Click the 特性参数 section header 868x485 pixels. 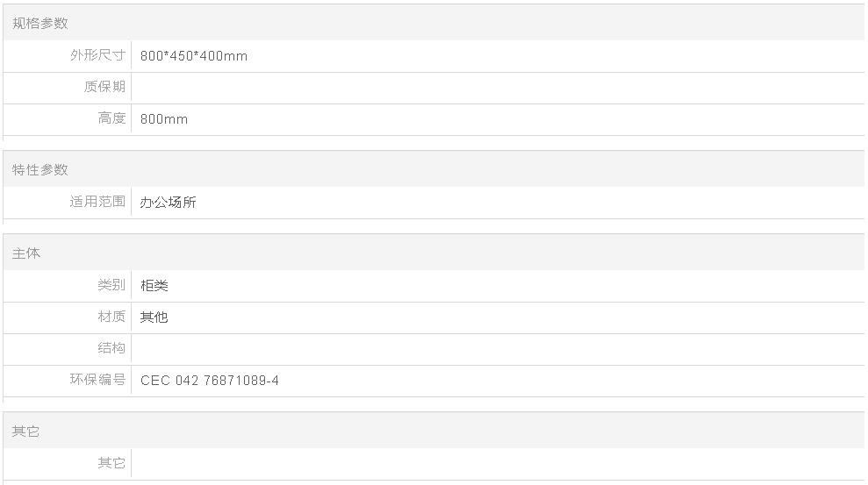coord(40,169)
